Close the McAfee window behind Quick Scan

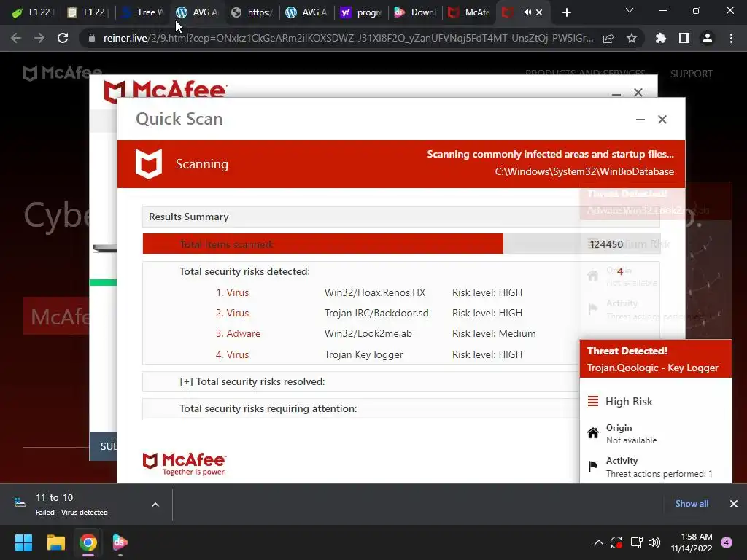tap(638, 93)
